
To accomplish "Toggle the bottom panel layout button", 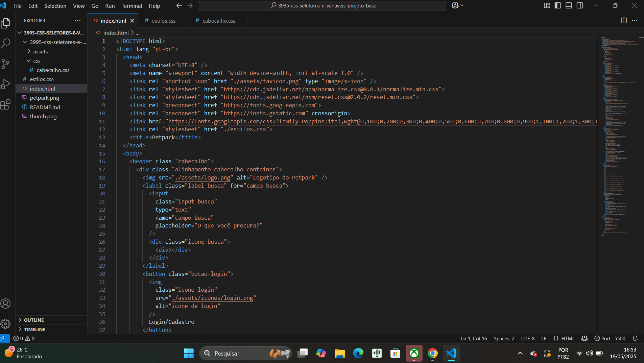I will pos(569,6).
